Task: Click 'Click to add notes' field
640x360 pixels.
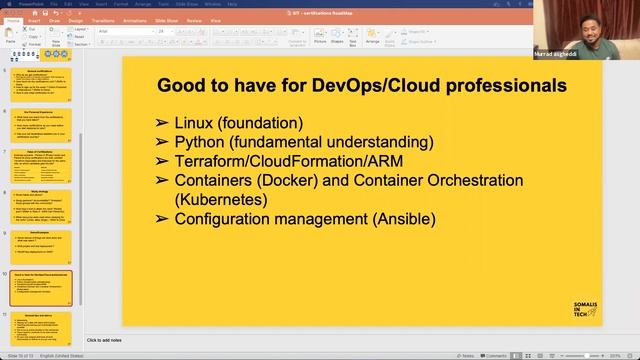Action: point(104,340)
